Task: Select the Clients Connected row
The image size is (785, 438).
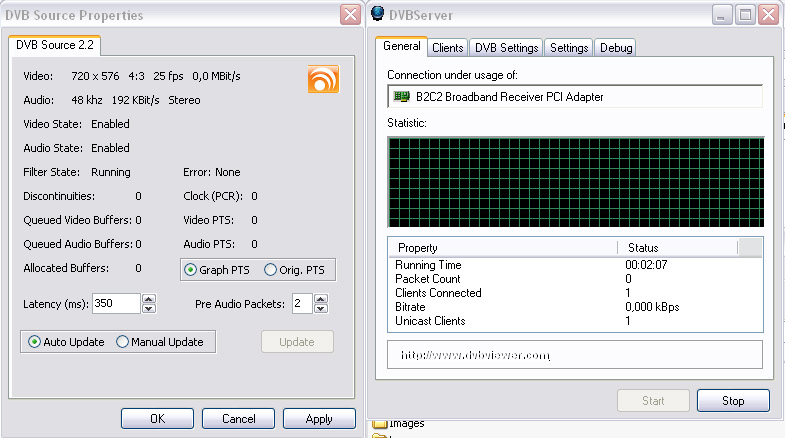Action: pyautogui.click(x=575, y=293)
